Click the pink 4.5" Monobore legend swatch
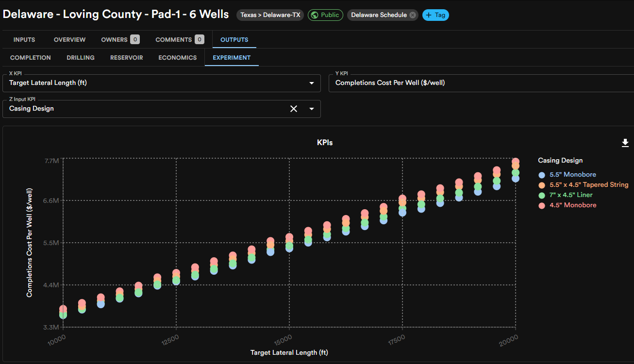This screenshot has height=364, width=634. [542, 205]
